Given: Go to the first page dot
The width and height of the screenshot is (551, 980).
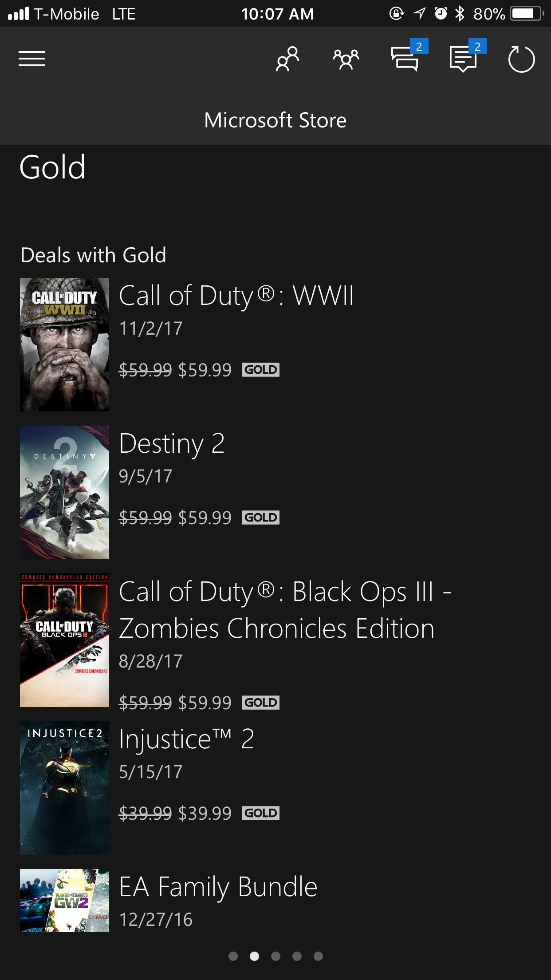Looking at the screenshot, I should [x=233, y=956].
